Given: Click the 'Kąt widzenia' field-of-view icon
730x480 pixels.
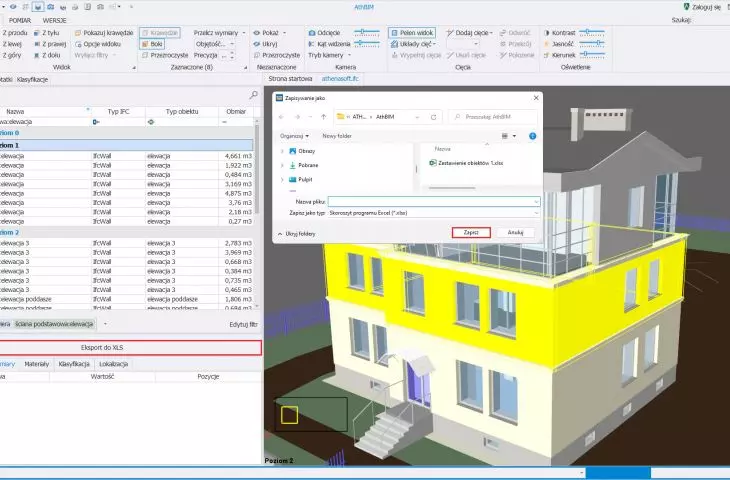Looking at the screenshot, I should (312, 44).
